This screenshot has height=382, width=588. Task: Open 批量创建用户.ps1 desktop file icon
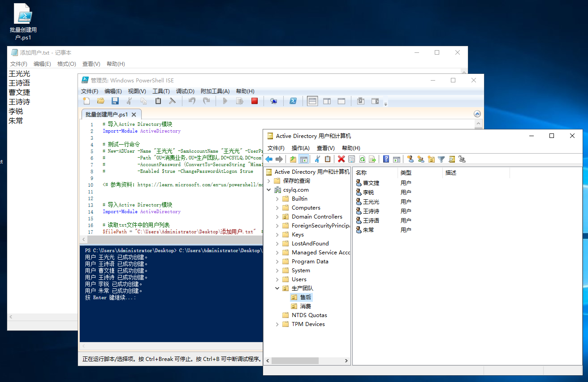click(23, 22)
